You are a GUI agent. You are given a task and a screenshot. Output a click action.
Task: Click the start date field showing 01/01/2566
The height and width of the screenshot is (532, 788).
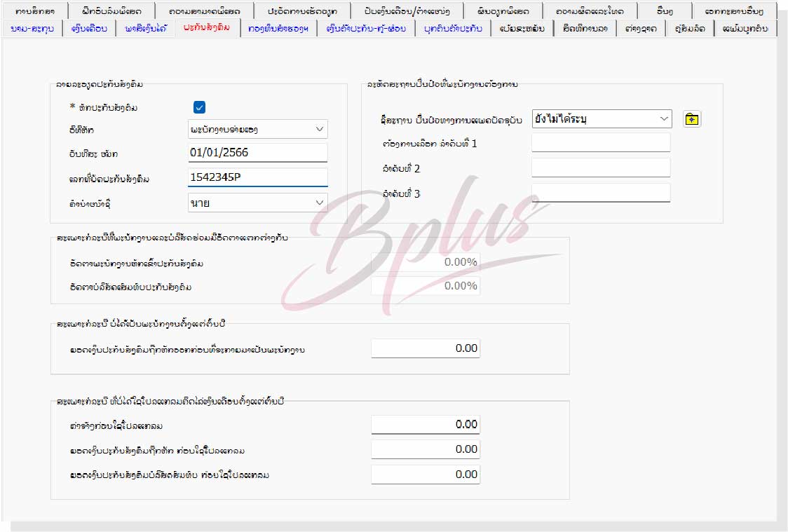(x=258, y=153)
